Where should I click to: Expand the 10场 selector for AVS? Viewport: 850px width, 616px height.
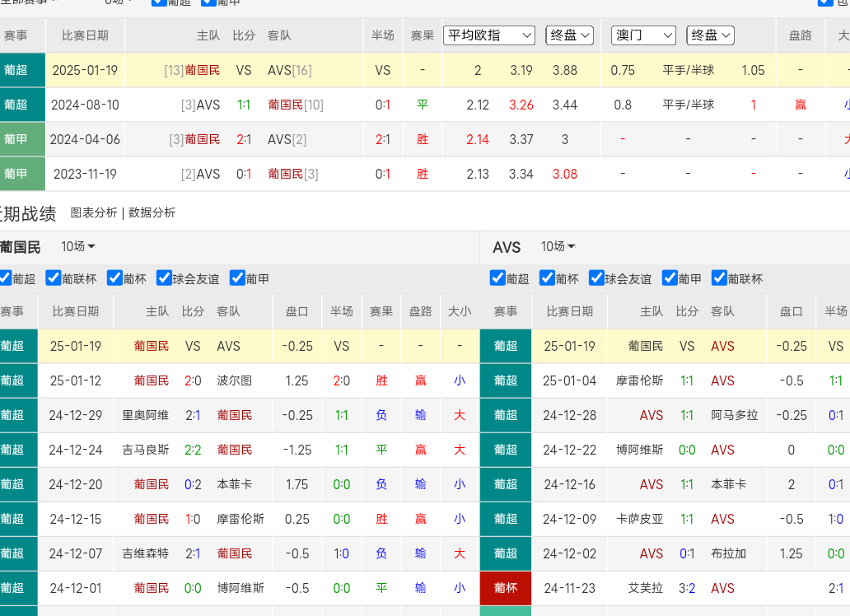[x=558, y=247]
